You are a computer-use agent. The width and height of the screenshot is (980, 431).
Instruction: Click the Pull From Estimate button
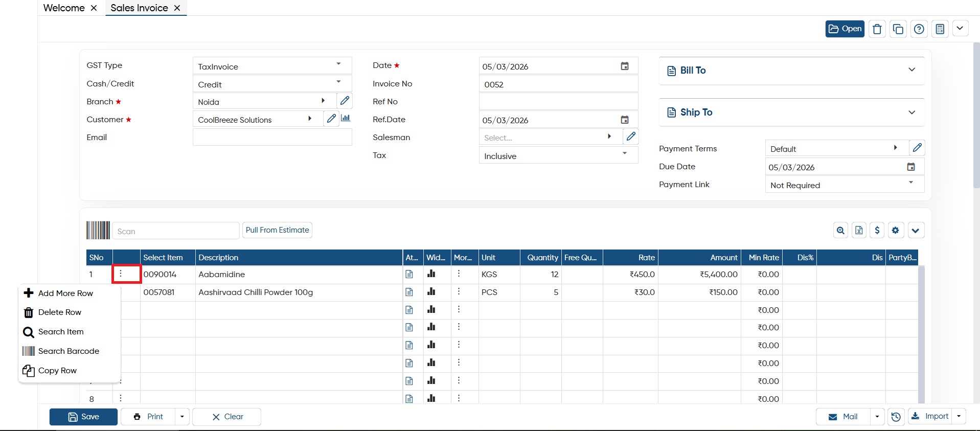tap(278, 230)
